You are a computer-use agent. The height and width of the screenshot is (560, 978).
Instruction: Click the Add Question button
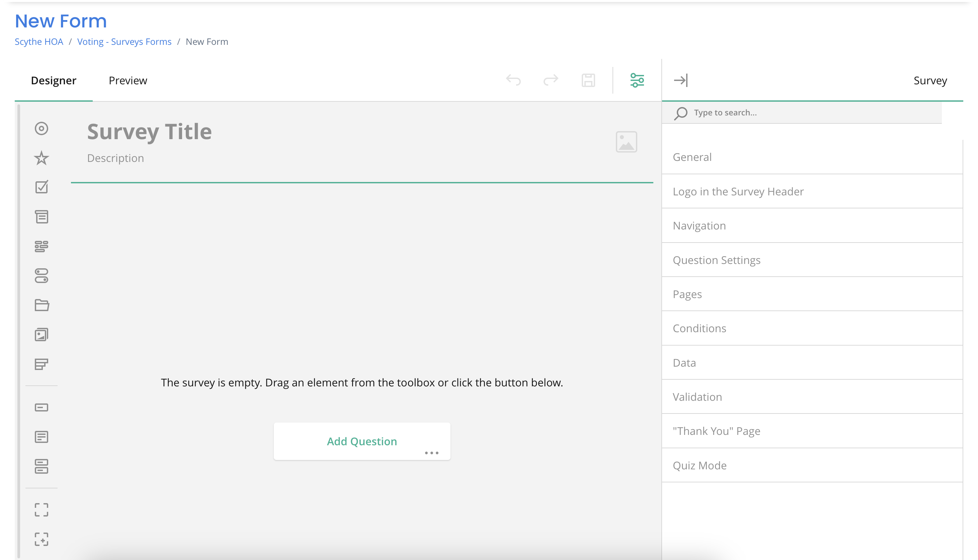pyautogui.click(x=362, y=441)
